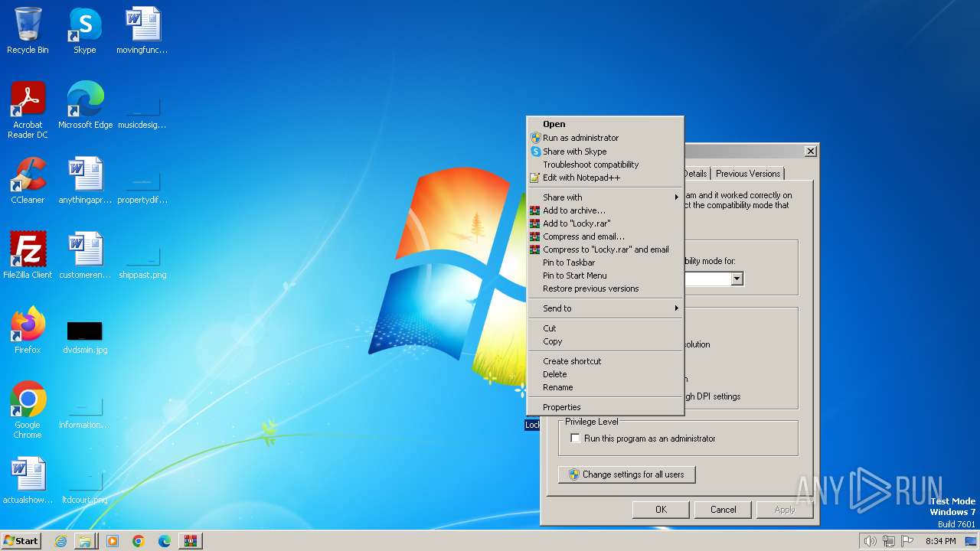Open File Explorer from taskbar

coord(86,541)
